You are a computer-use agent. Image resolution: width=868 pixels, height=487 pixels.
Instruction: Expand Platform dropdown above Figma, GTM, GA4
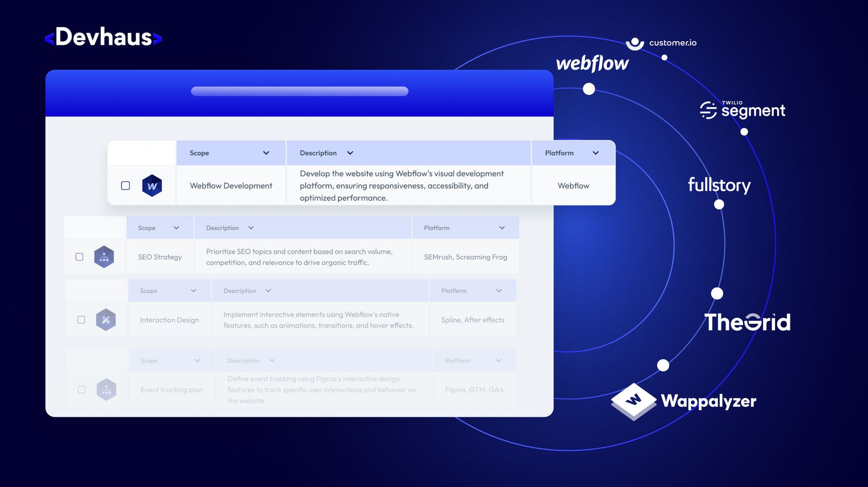point(499,360)
